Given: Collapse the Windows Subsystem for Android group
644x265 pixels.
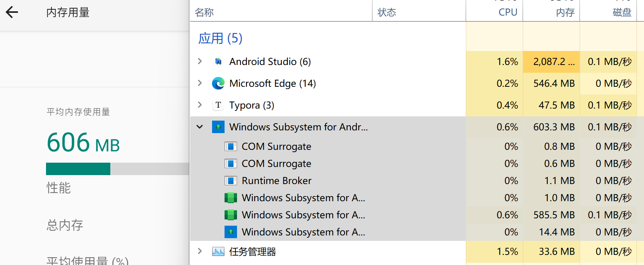Looking at the screenshot, I should click(200, 127).
